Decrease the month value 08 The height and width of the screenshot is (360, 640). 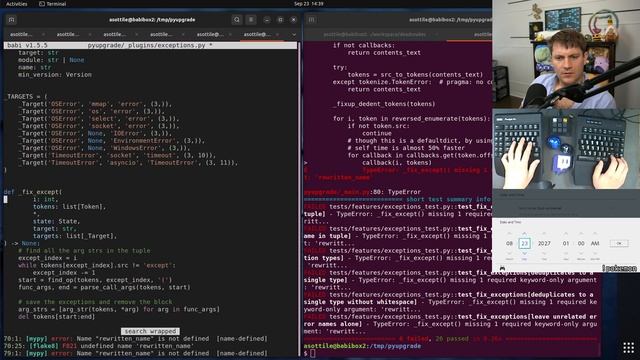point(509,253)
